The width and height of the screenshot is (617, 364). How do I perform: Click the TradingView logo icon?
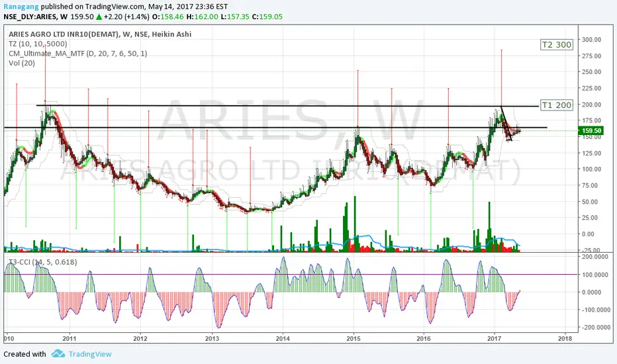(58, 354)
